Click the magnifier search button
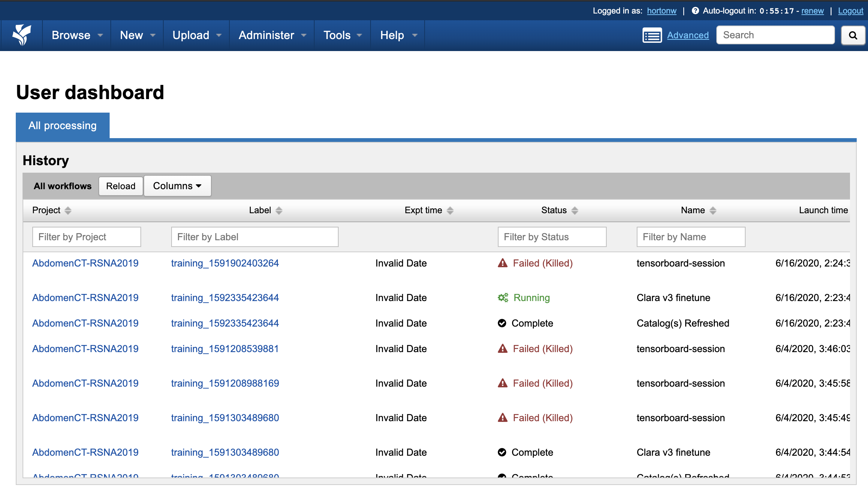Screen dimensions: 868x494 point(853,35)
